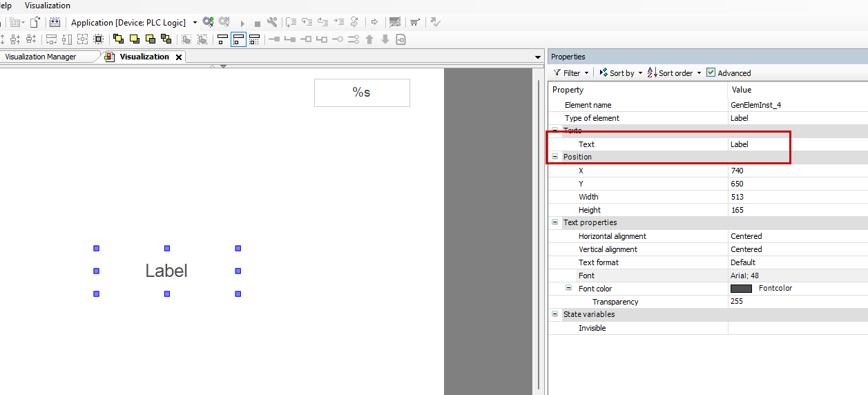Collapse the Font color sub-group
The width and height of the screenshot is (868, 395).
click(569, 288)
